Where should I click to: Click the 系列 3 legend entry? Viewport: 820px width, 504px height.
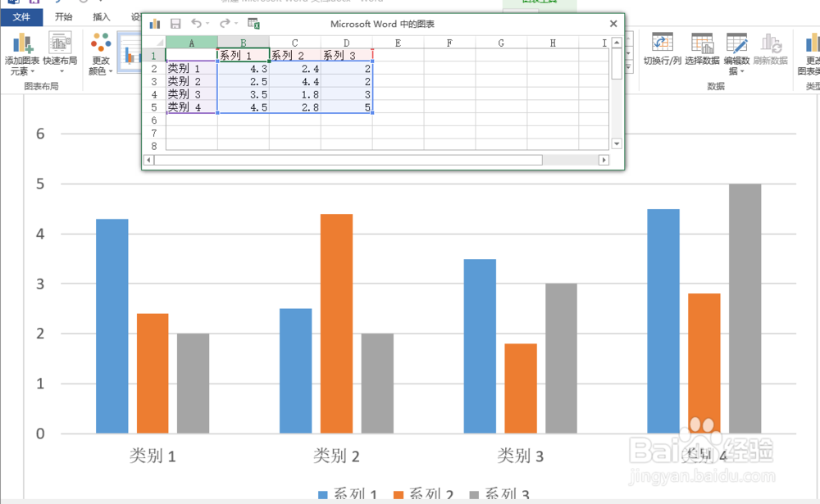click(499, 495)
